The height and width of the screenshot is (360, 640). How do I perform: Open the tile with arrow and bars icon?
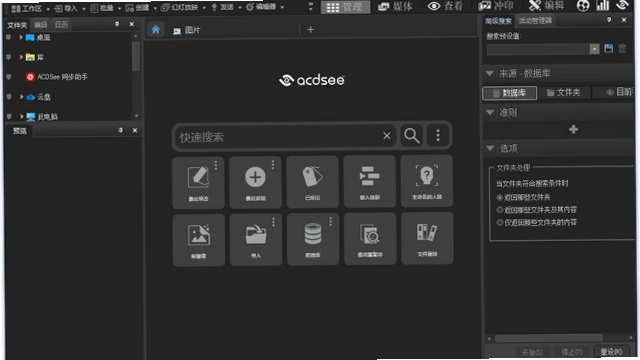point(370,182)
